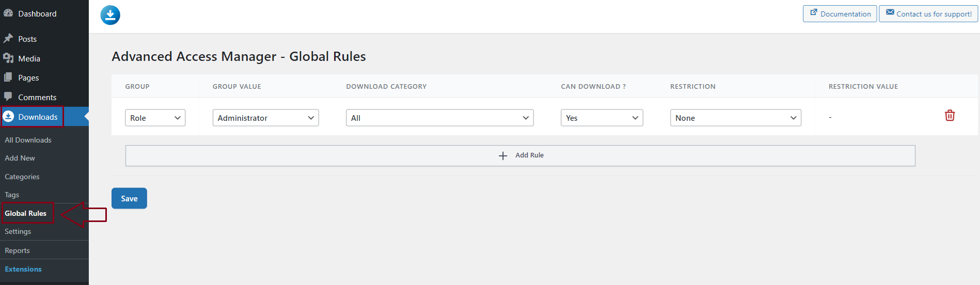Open the Group Value dropdown showing Administrator
The height and width of the screenshot is (285, 980).
[x=265, y=118]
